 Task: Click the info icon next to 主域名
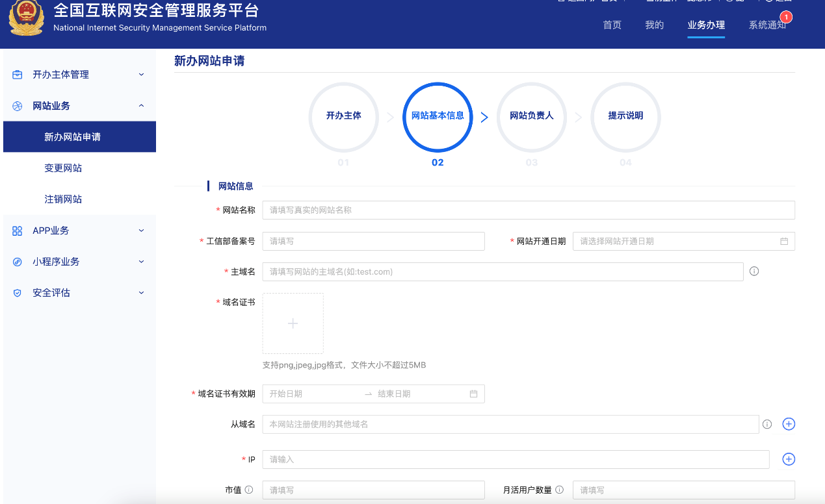tap(753, 271)
